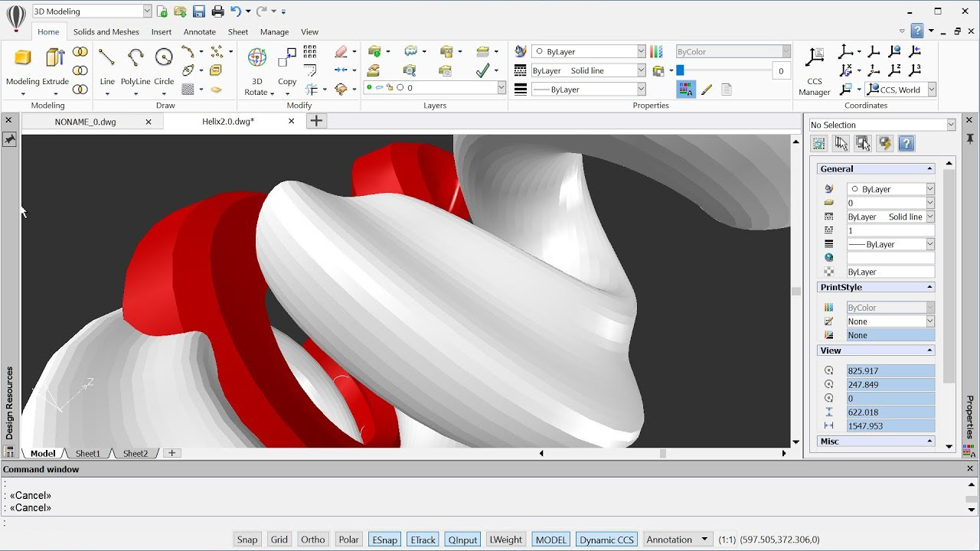980x551 pixels.
Task: Toggle Ortho mode in the status bar
Action: click(x=312, y=539)
